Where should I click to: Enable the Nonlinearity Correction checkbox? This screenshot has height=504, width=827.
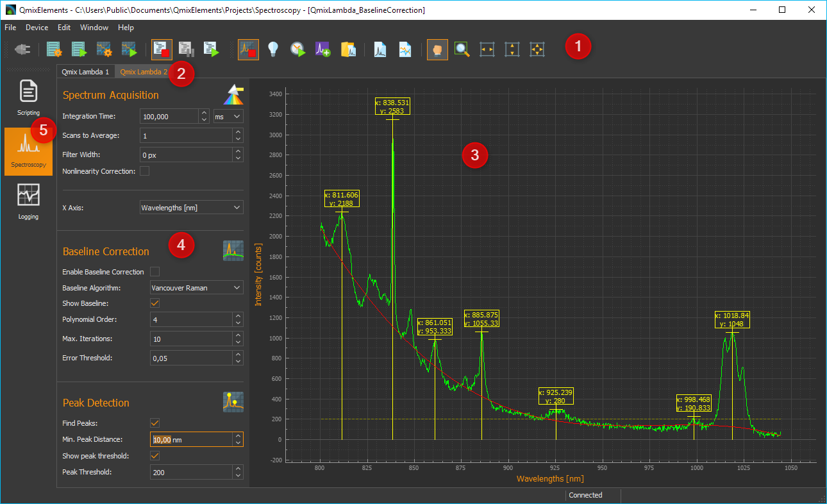pos(145,171)
